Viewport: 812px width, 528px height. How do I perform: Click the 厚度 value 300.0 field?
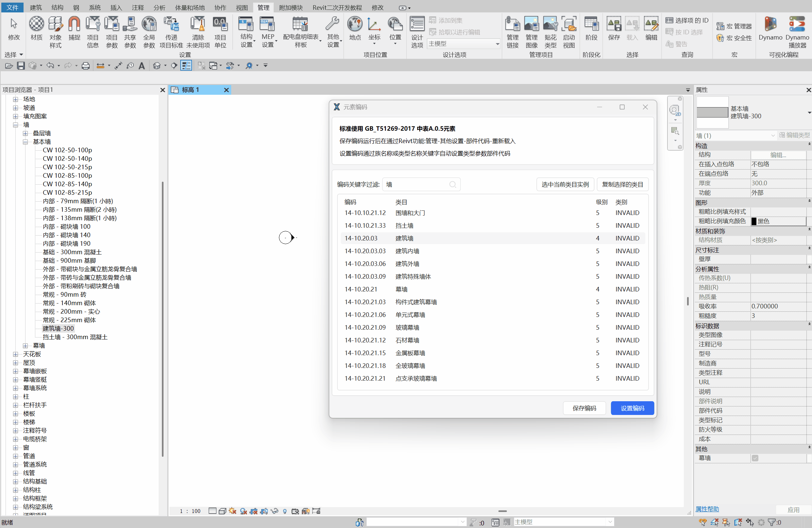click(x=778, y=183)
